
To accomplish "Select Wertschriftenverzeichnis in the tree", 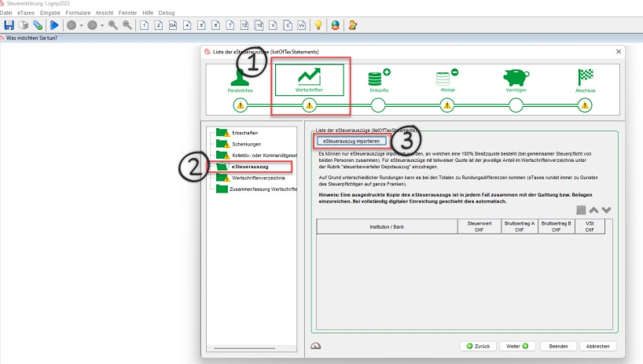I will pos(259,178).
